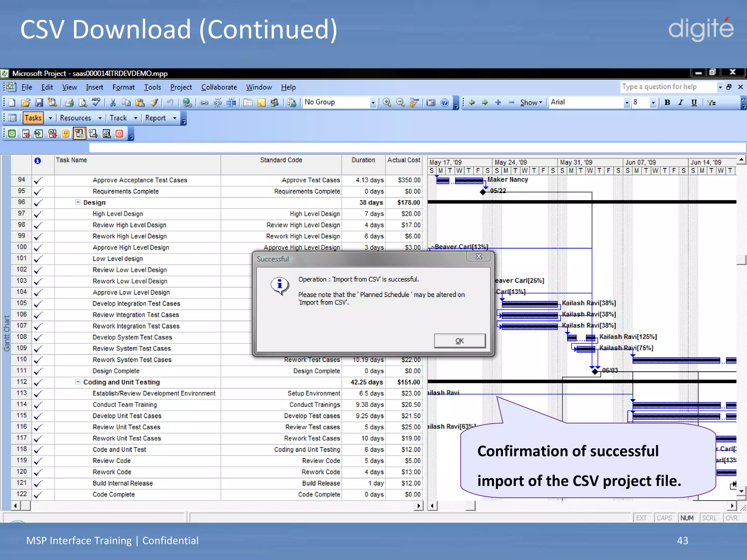Click the Task Name column header
This screenshot has width=747, height=560.
click(x=138, y=165)
